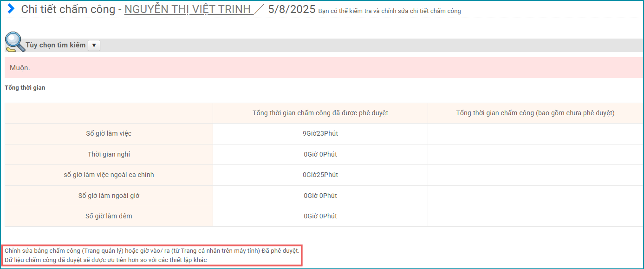Click the 9Giờ23Phút working hours value
Viewport: 644px width, 269px height.
pos(320,134)
